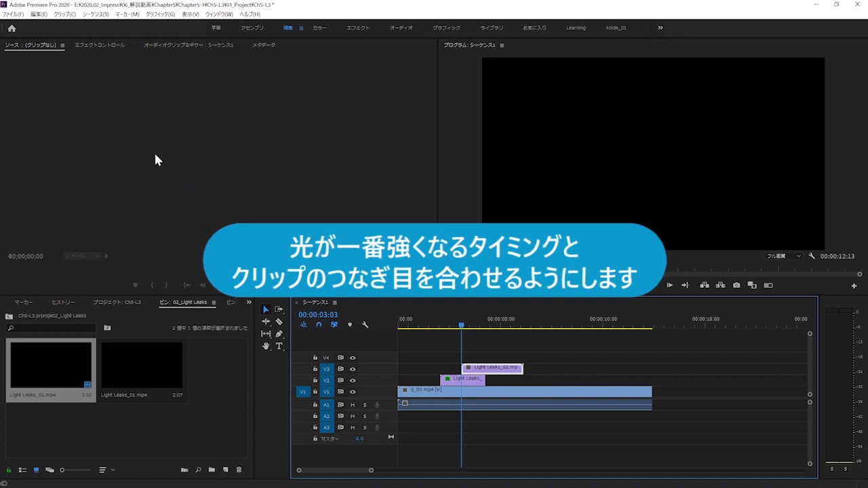The width and height of the screenshot is (868, 488).
Task: Switch bin to list view
Action: pyautogui.click(x=22, y=470)
